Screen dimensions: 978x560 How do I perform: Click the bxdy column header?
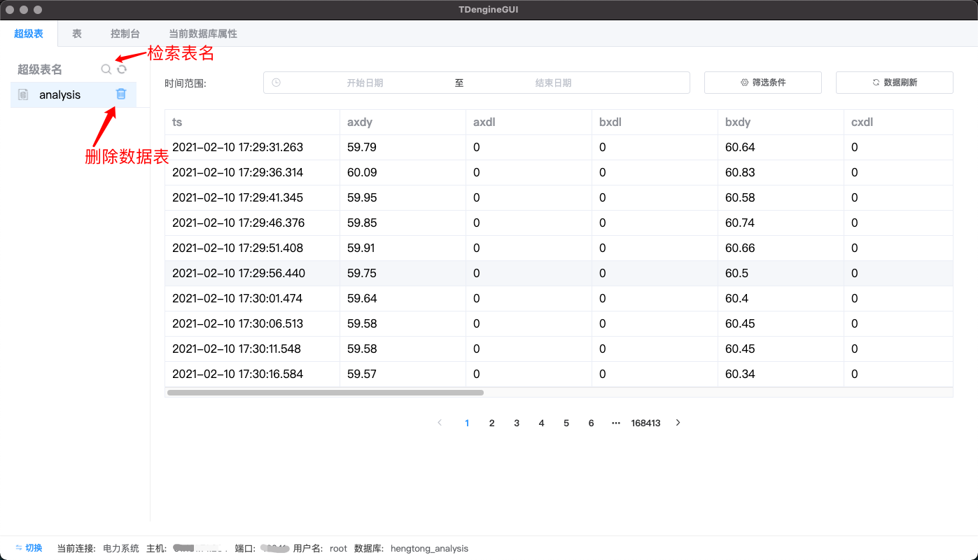click(781, 122)
